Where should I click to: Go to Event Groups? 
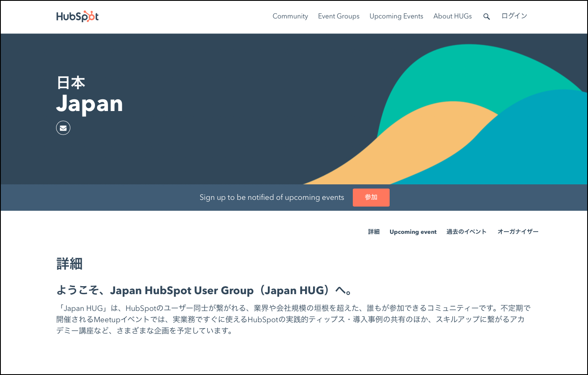(339, 16)
